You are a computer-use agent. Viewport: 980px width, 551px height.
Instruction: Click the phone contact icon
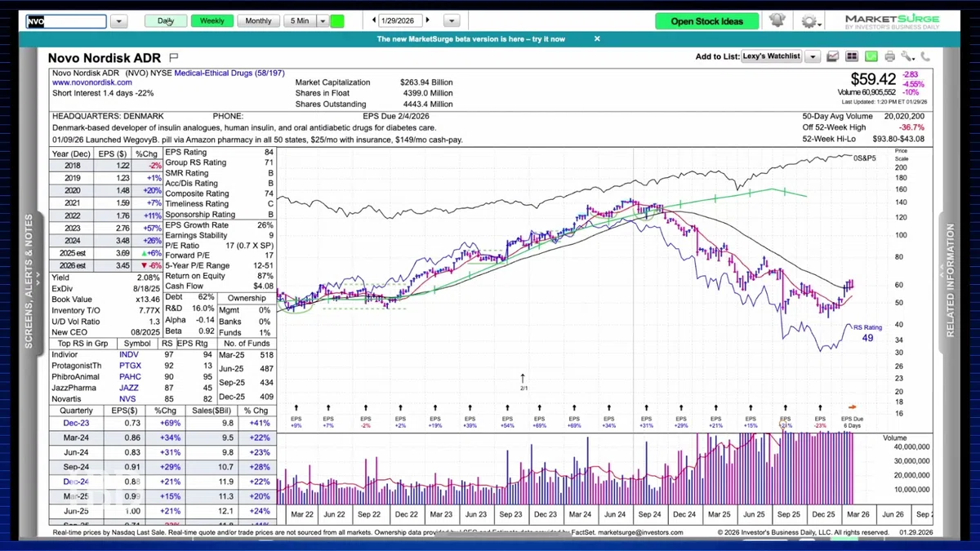925,56
